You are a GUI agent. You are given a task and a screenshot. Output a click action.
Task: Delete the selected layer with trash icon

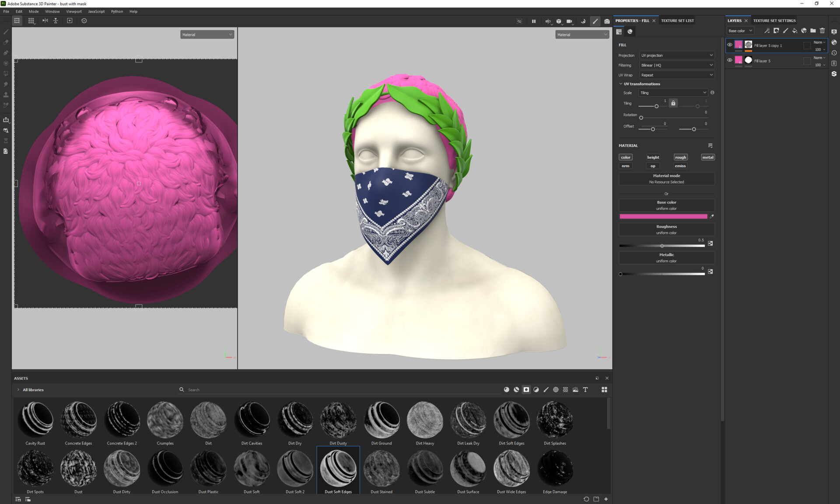[822, 31]
